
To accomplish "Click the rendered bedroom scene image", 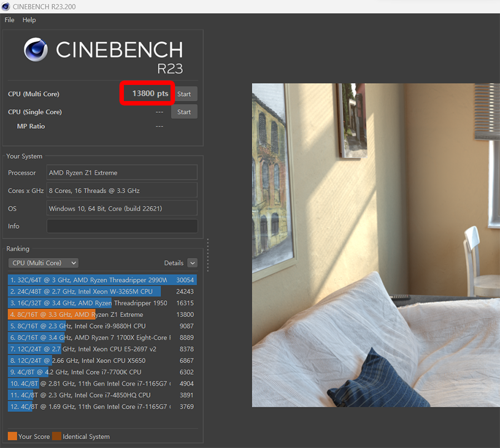I will 376,245.
